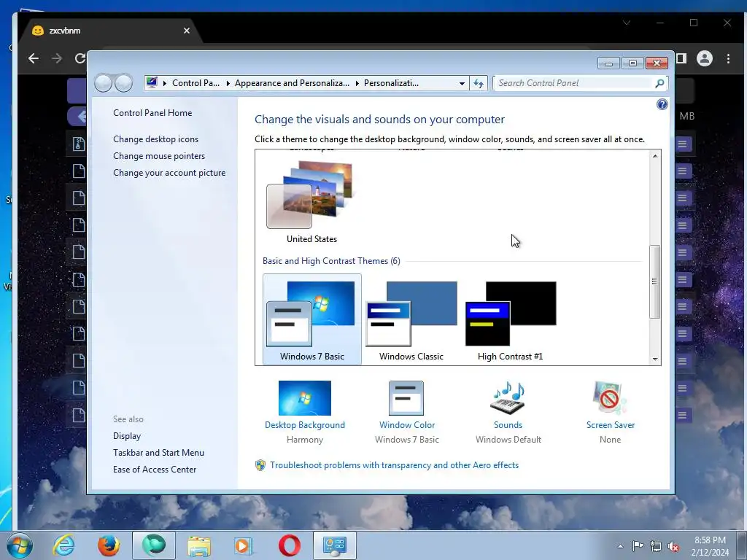The image size is (747, 560).
Task: Click the Control Panel taskbar button
Action: coord(334,545)
